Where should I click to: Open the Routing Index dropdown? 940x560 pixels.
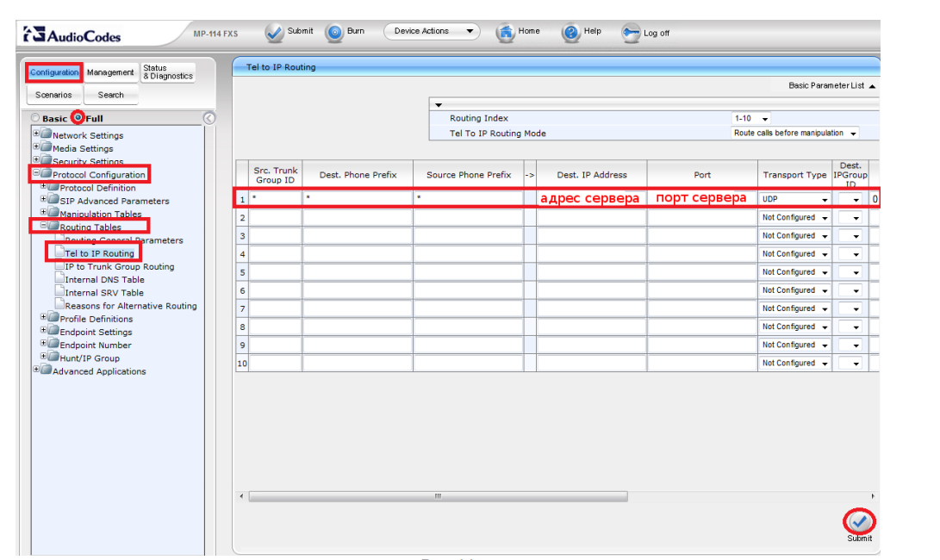[751, 118]
